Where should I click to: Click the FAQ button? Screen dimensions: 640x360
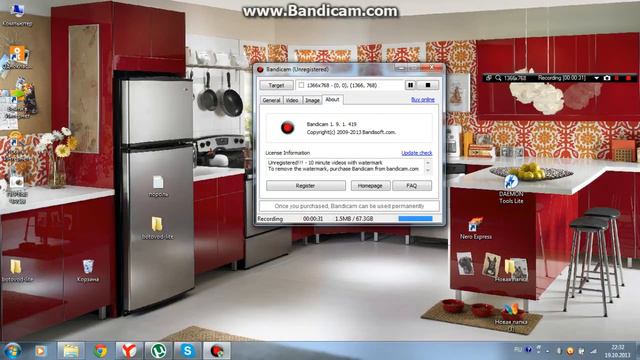[412, 186]
